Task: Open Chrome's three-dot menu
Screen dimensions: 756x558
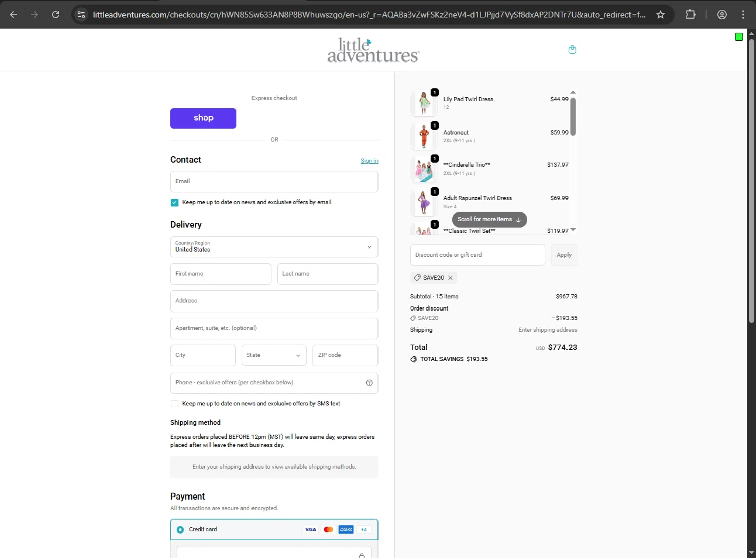Action: (743, 14)
